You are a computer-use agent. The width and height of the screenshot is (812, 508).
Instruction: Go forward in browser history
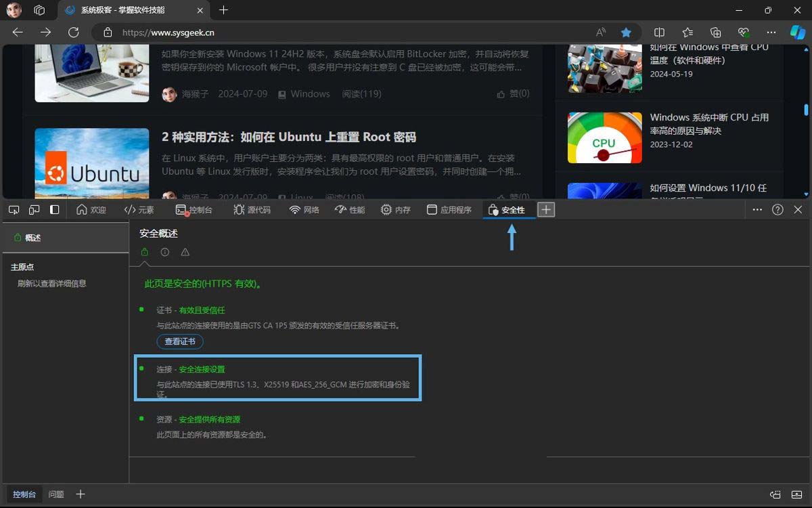coord(45,33)
